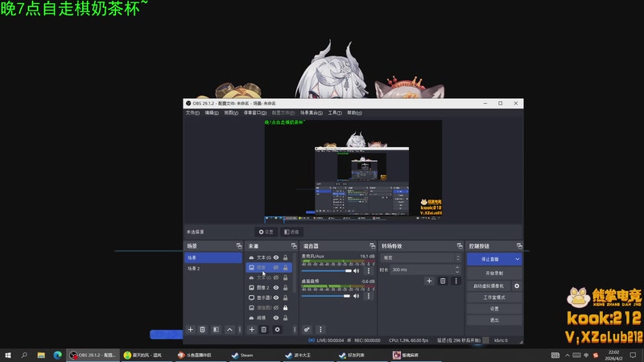Move selected scene up with chevron
Viewport: 644px width, 362px height.
tap(229, 330)
